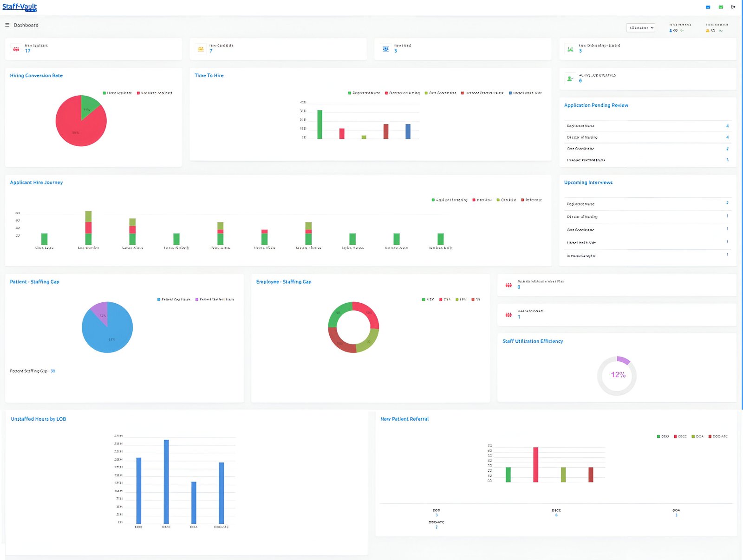Expand the hamburger menu next to Dashboard
Viewport: 743px width, 560px height.
pos(7,25)
